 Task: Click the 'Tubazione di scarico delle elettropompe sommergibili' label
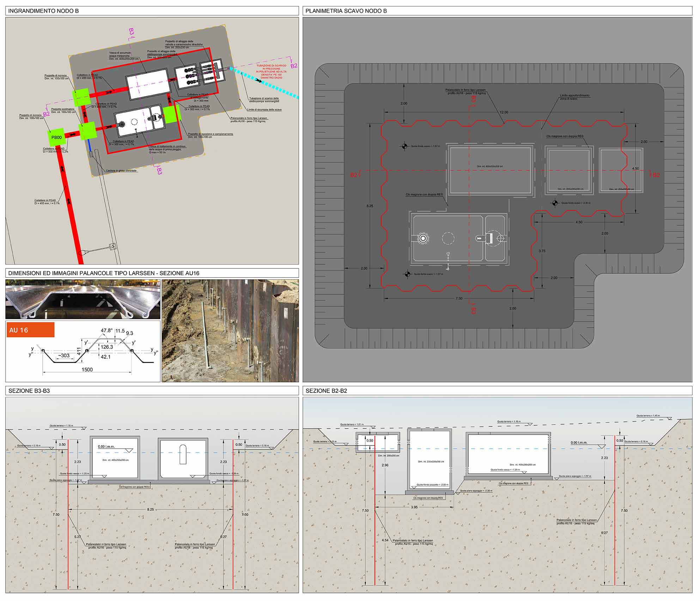[264, 100]
